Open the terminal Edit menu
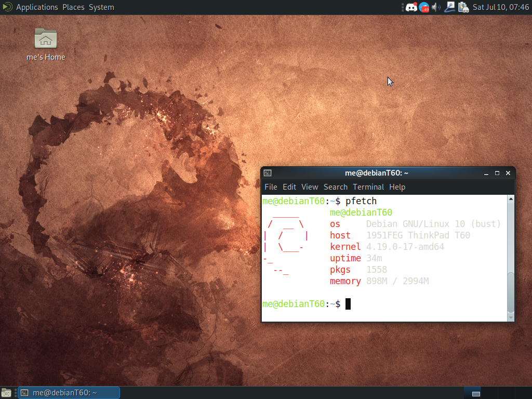Viewport: 532px width, 399px height. (x=289, y=187)
